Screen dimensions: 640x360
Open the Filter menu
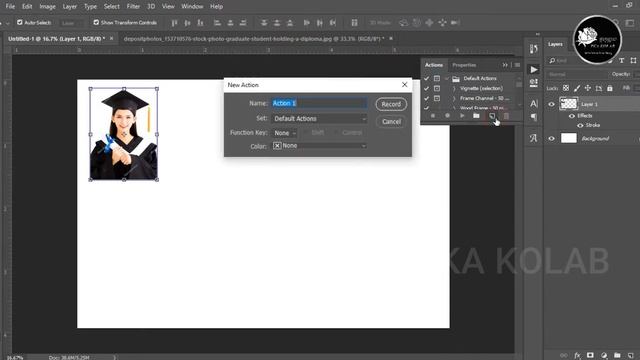point(133,7)
